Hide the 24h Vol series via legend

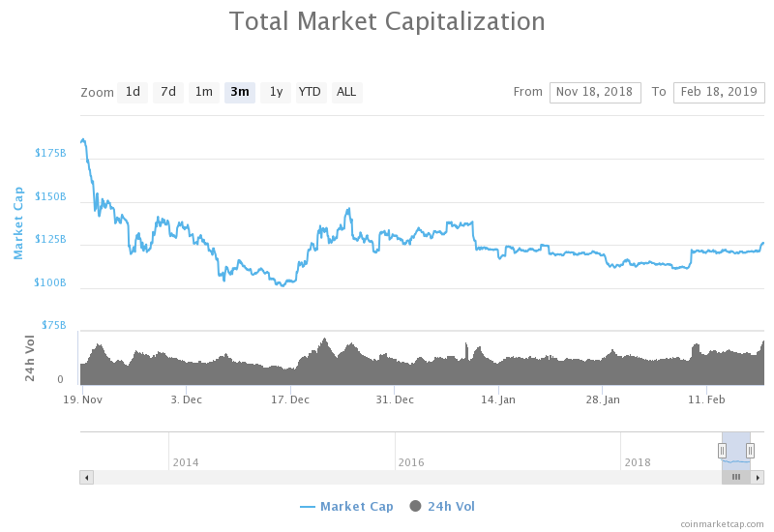pyautogui.click(x=442, y=506)
